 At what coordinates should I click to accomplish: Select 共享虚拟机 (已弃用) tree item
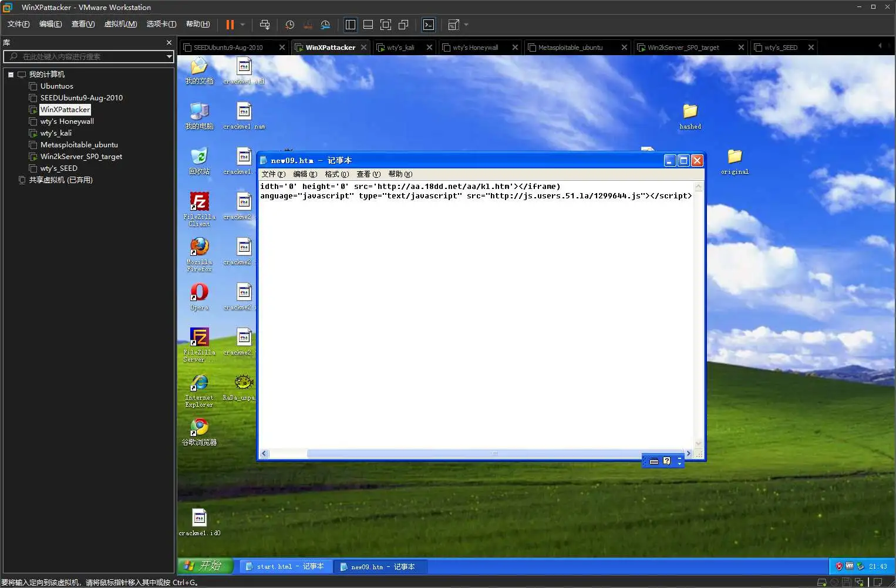(x=60, y=180)
